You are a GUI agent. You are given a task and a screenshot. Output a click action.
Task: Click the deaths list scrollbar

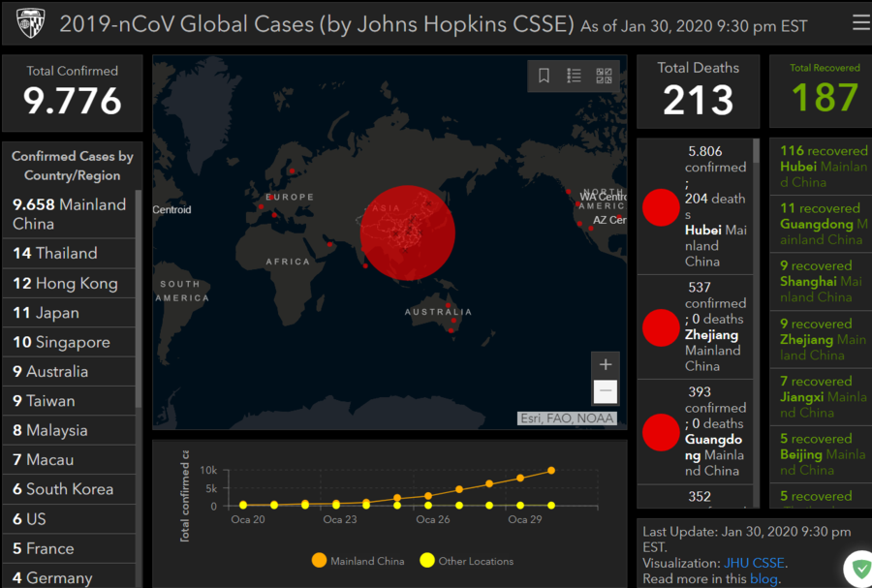click(756, 150)
